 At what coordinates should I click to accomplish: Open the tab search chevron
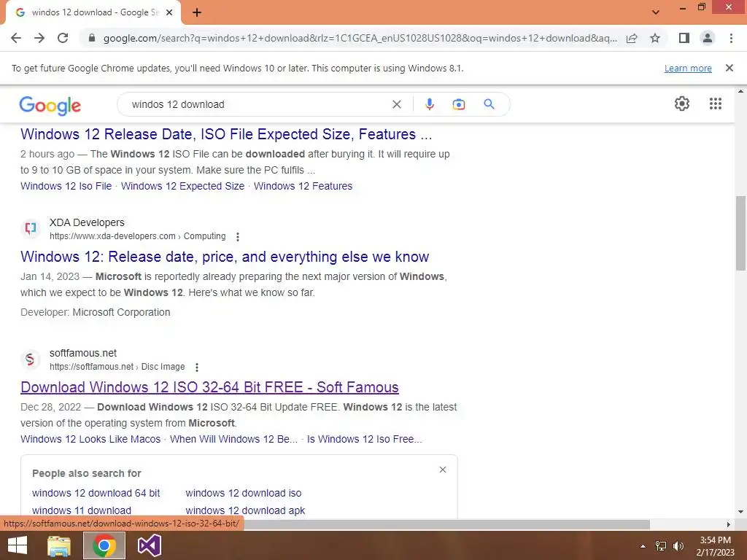point(656,12)
